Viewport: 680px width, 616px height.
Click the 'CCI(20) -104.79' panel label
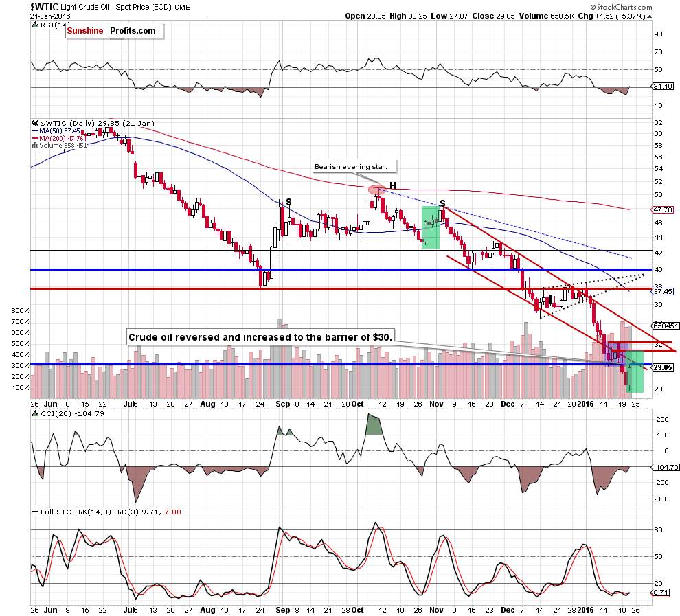pyautogui.click(x=72, y=413)
